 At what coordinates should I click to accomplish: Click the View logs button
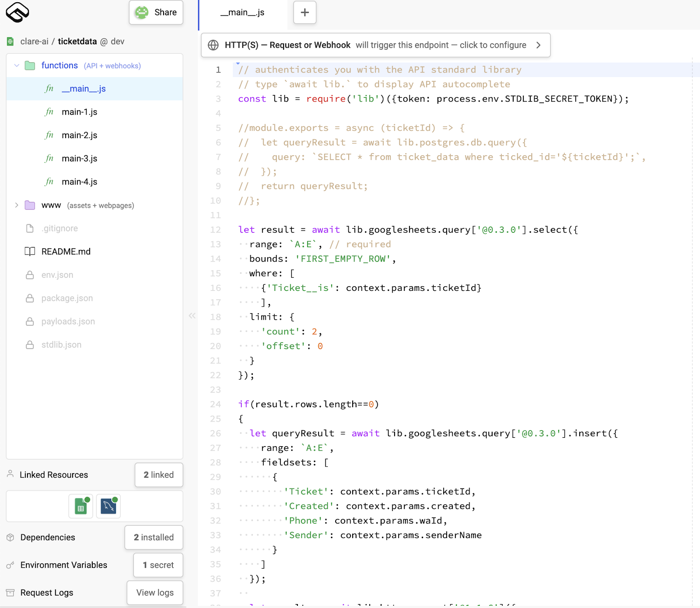click(155, 593)
